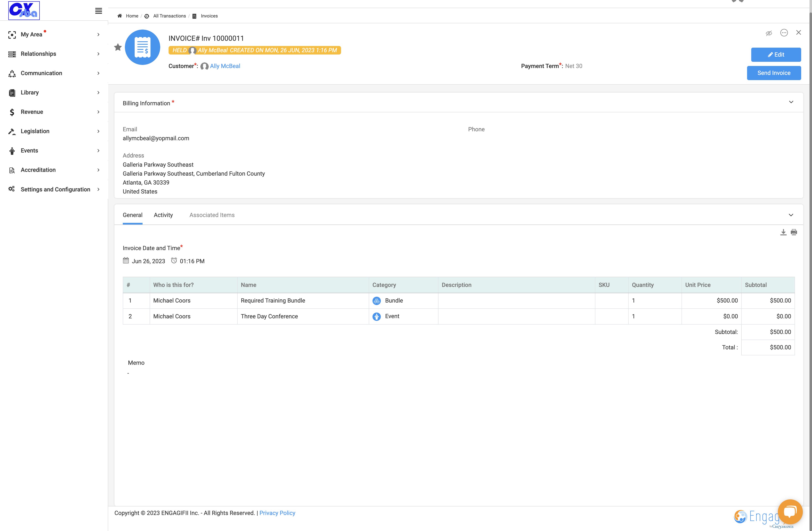Click the Invoices breadcrumb icon
The height and width of the screenshot is (531, 812).
click(x=195, y=16)
